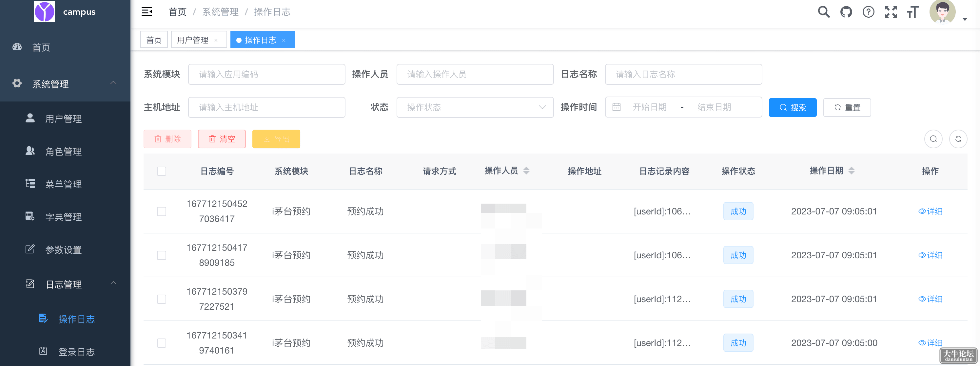Close the 操作日志 tab
The height and width of the screenshot is (366, 980).
284,40
